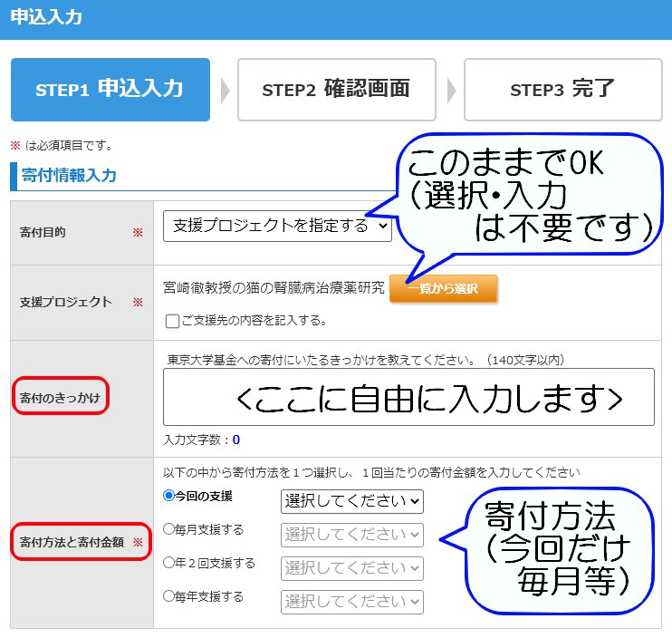Click the 入力文字数 counter text
The height and width of the screenshot is (638, 672).
(x=201, y=440)
